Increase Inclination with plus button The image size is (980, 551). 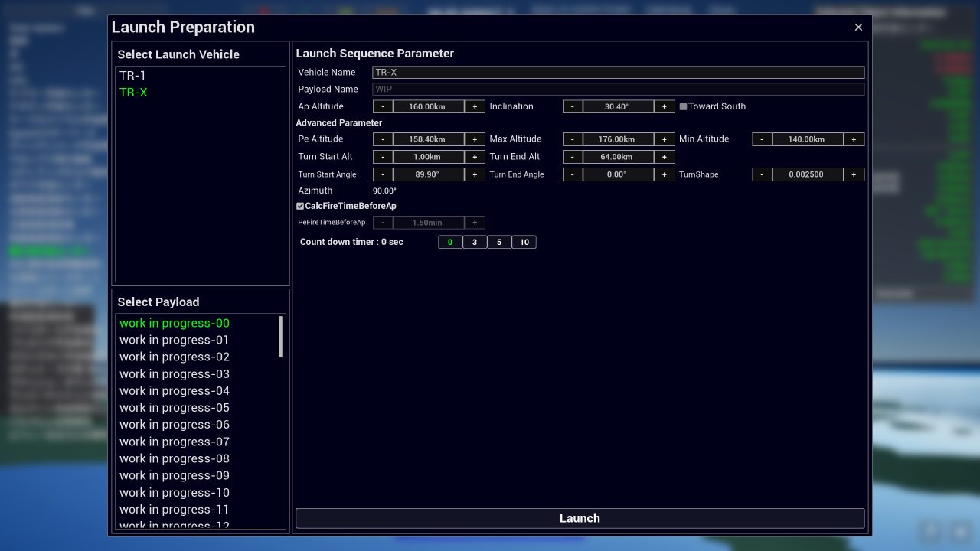pos(665,106)
